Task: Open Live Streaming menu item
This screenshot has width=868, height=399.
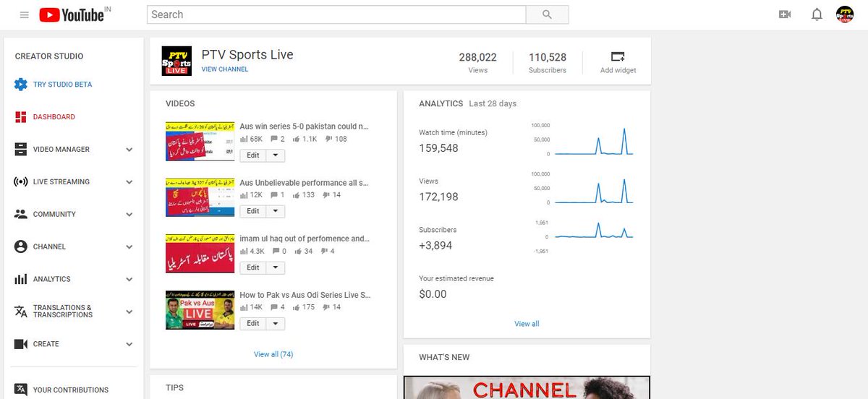Action: coord(61,182)
